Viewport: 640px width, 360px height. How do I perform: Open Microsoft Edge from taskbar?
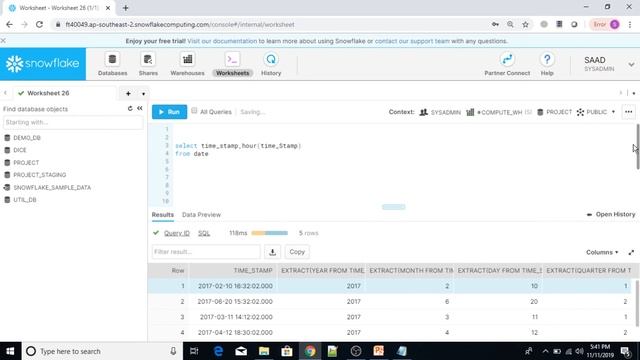[218, 351]
